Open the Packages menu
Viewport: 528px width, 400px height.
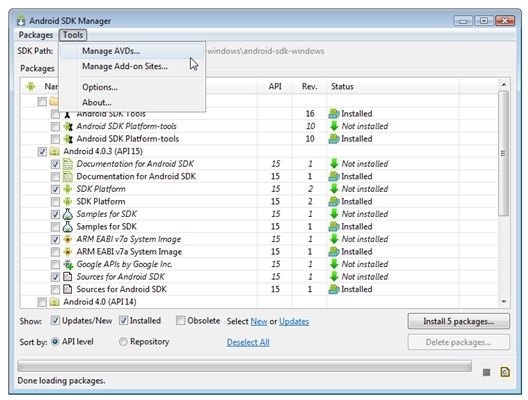tap(36, 35)
